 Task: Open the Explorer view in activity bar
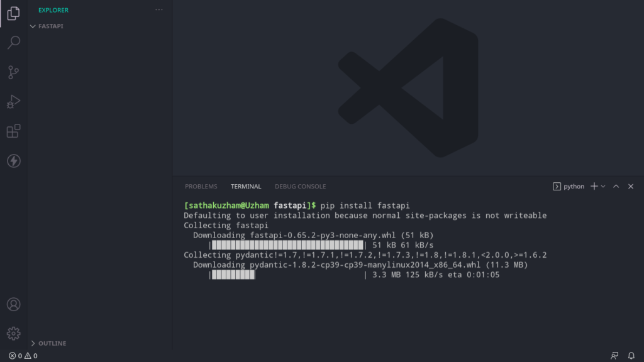coord(14,14)
